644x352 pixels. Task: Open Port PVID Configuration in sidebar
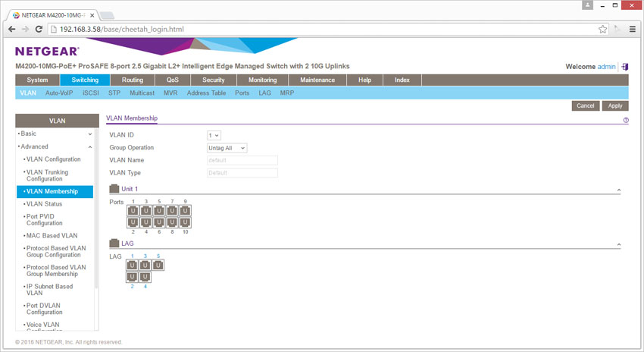click(45, 219)
